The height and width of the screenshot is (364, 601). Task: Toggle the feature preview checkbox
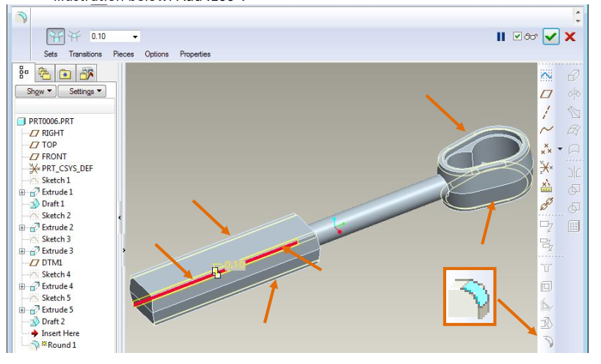[518, 37]
